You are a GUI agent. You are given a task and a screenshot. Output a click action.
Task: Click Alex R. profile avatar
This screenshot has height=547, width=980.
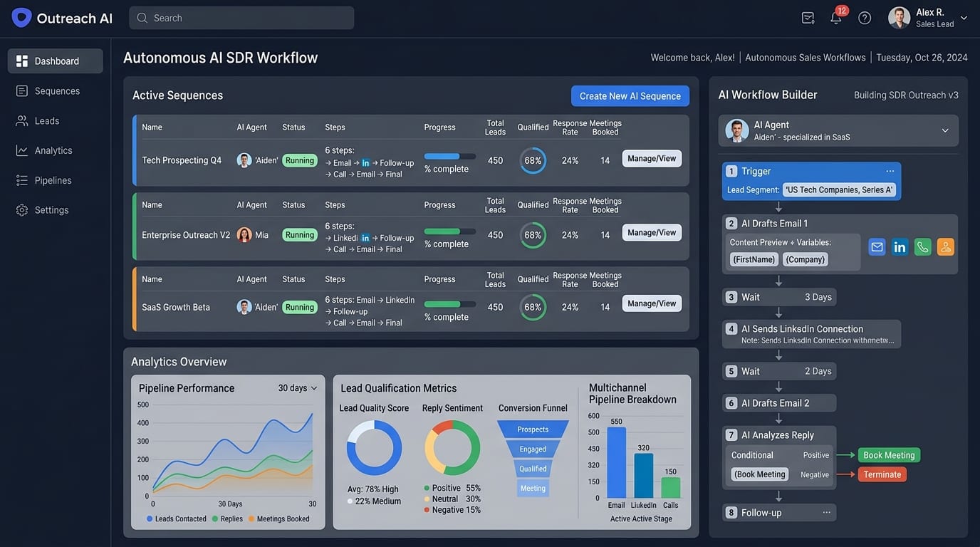(x=899, y=18)
